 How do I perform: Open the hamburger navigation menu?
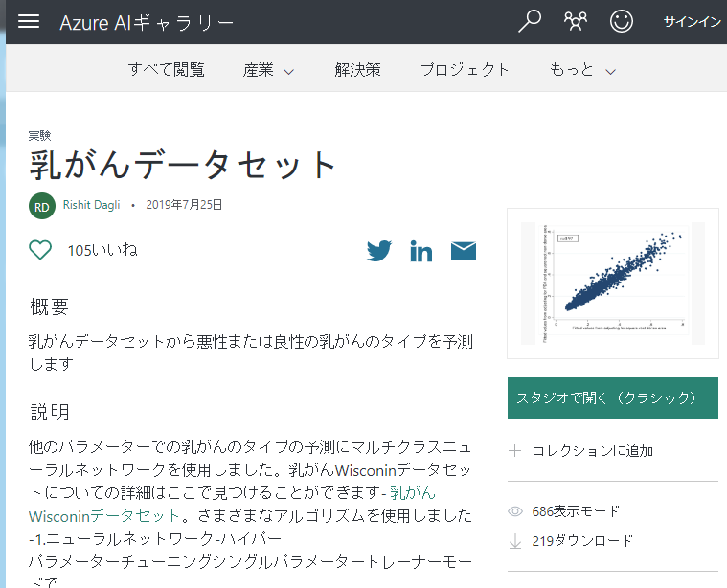coord(29,21)
